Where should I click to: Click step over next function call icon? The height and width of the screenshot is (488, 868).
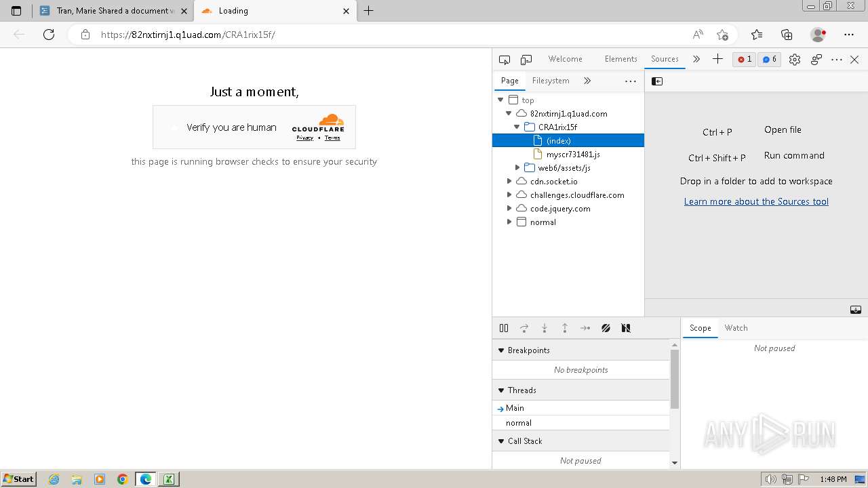pyautogui.click(x=524, y=328)
